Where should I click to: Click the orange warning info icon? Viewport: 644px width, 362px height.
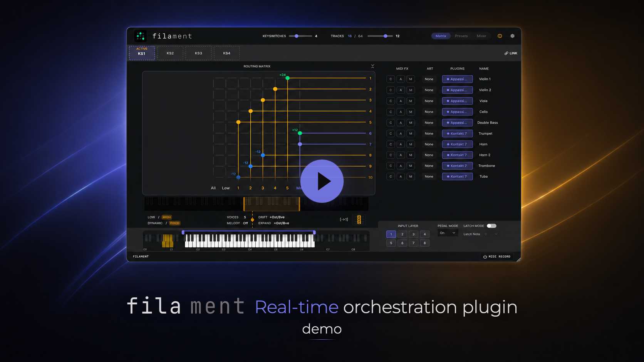point(500,36)
